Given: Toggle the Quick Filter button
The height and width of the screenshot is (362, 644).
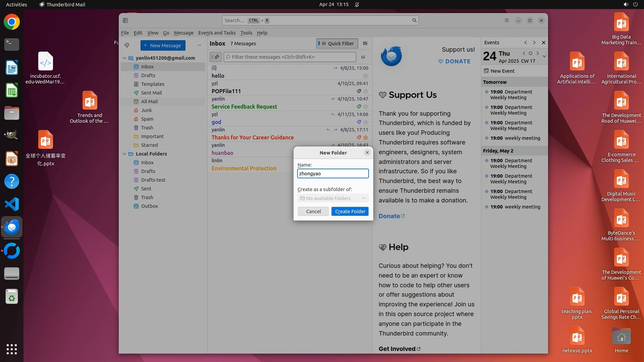Looking at the screenshot, I should coord(337,43).
